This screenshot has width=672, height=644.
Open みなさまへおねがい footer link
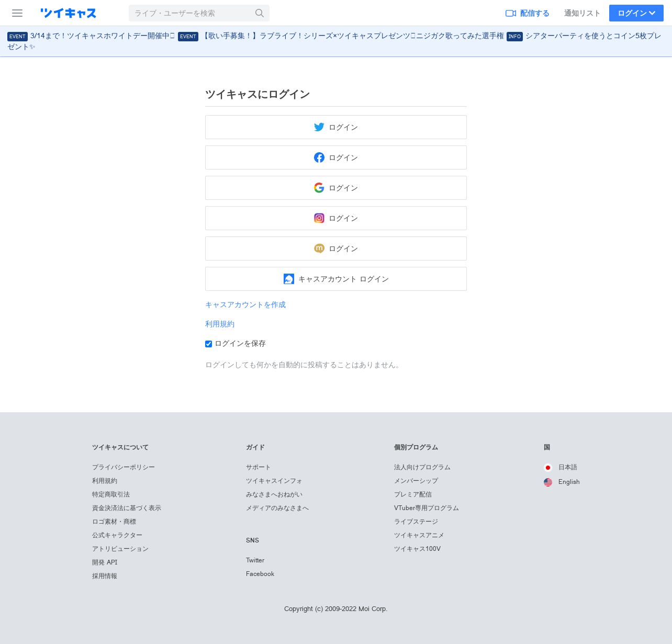274,494
